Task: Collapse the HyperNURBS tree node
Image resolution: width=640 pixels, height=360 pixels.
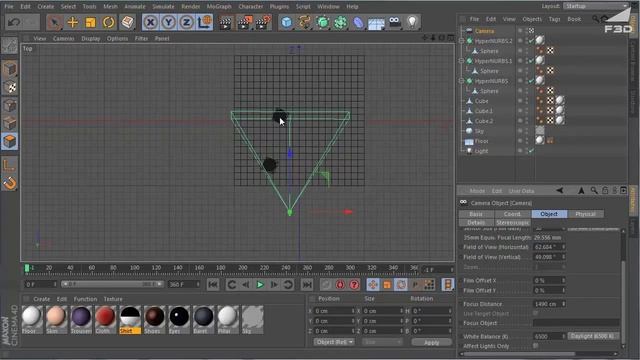Action: (462, 81)
